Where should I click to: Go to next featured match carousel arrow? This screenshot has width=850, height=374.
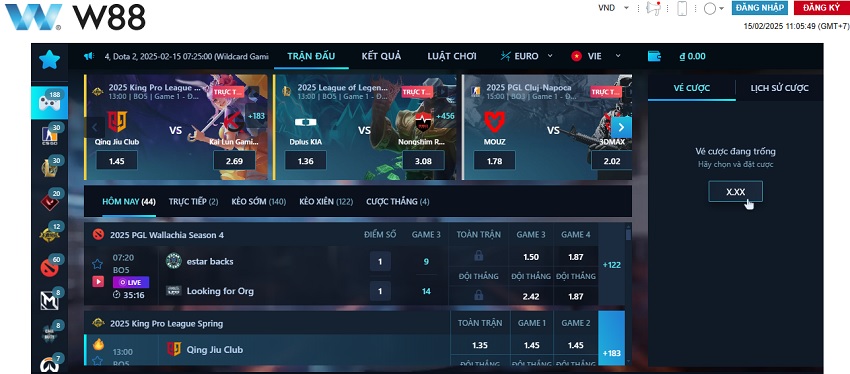click(621, 128)
